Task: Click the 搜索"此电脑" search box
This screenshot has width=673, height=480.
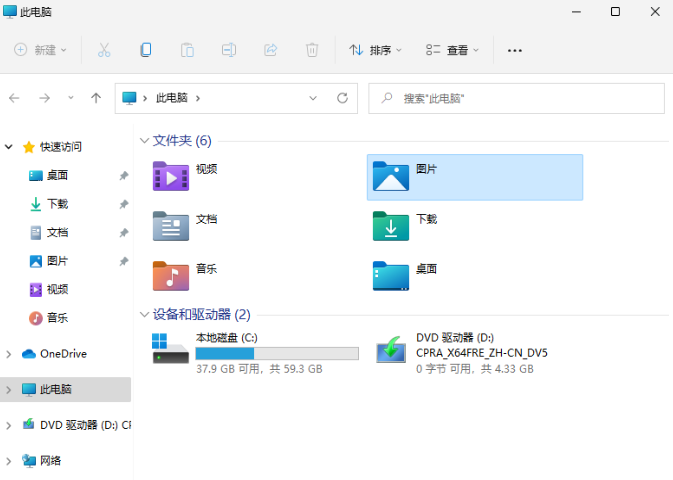Action: [516, 98]
